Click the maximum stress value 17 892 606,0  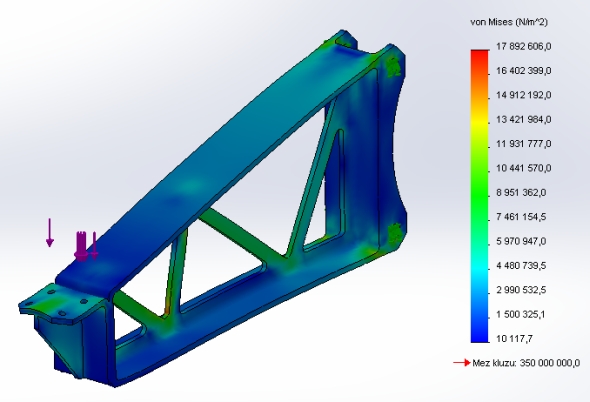(x=524, y=46)
